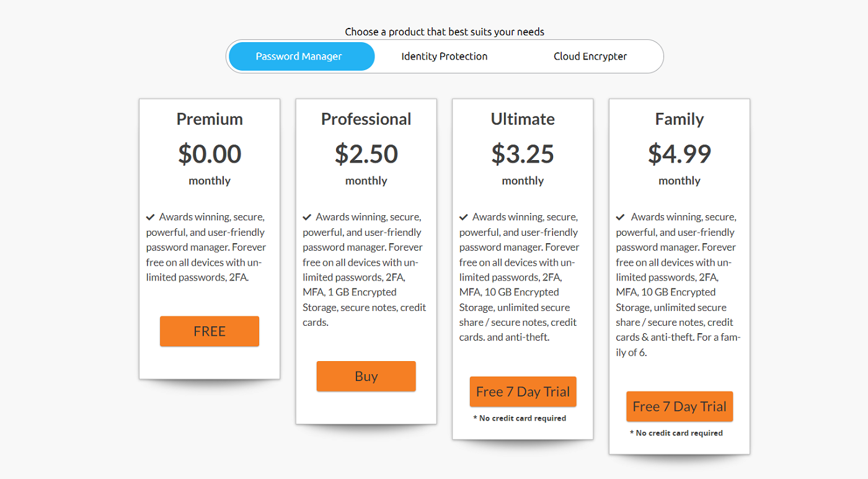Switch to the Identity Protection tab
Image resolution: width=868 pixels, height=479 pixels.
tap(444, 56)
